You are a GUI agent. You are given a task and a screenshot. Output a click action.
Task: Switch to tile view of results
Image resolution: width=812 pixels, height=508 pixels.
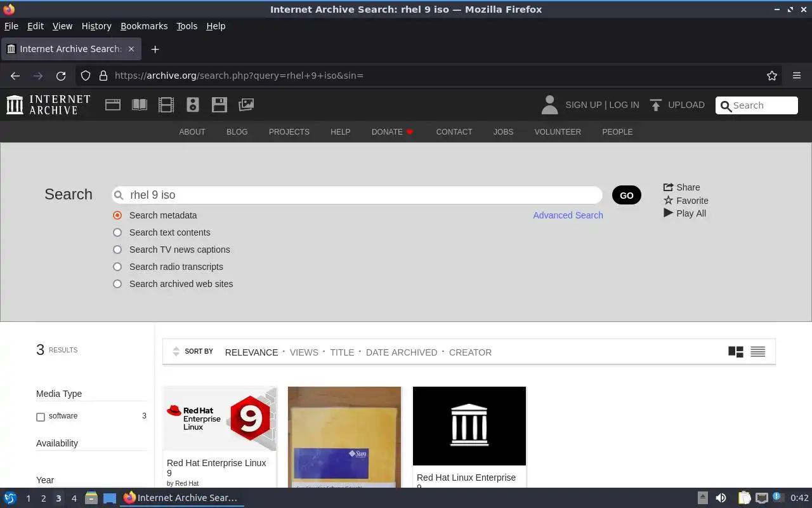pos(736,352)
